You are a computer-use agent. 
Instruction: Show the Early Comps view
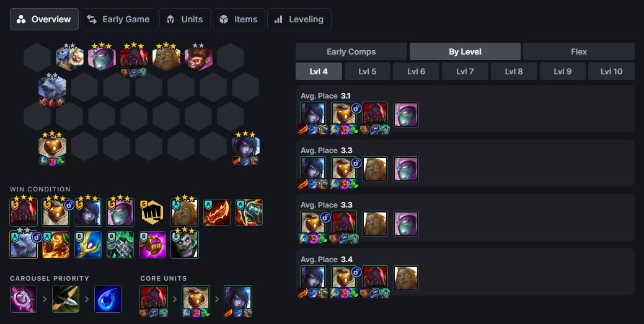coord(351,52)
